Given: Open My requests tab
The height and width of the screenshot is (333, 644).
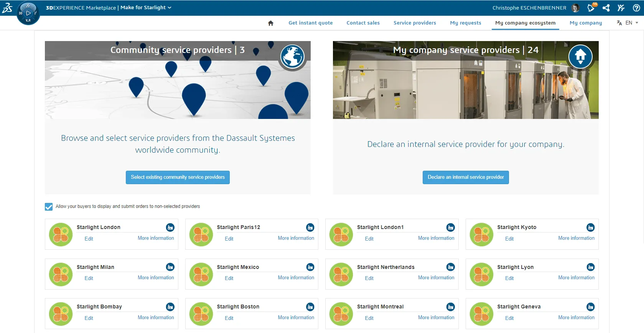Looking at the screenshot, I should pyautogui.click(x=466, y=23).
